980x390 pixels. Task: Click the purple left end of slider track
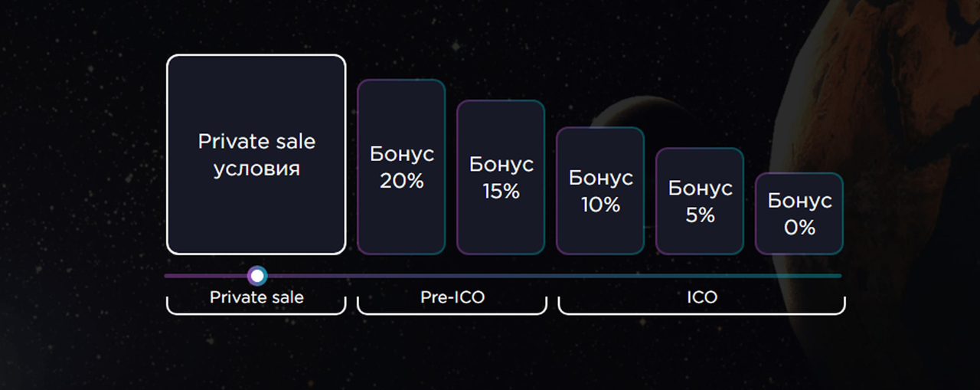[x=170, y=276]
